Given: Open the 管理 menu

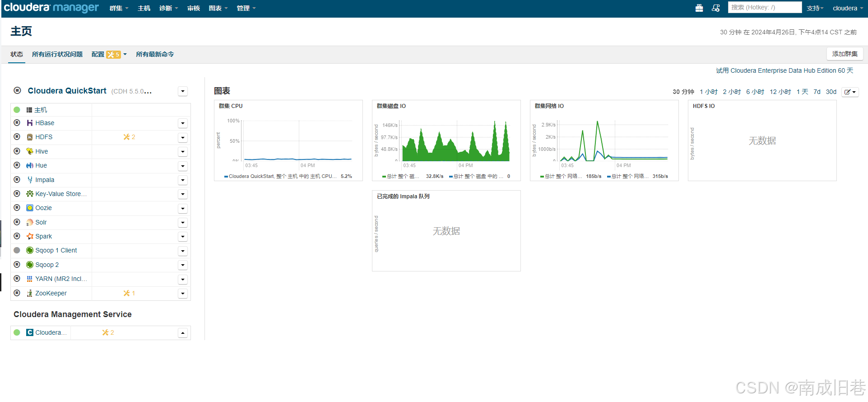Looking at the screenshot, I should click(x=246, y=8).
